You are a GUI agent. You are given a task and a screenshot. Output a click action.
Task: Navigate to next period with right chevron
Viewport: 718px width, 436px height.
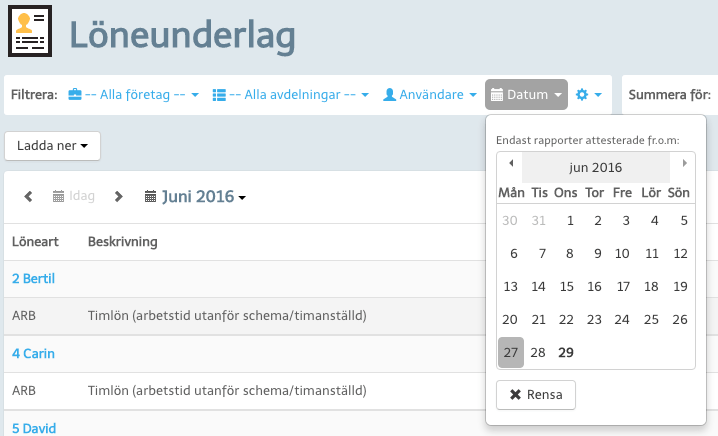pyautogui.click(x=118, y=196)
